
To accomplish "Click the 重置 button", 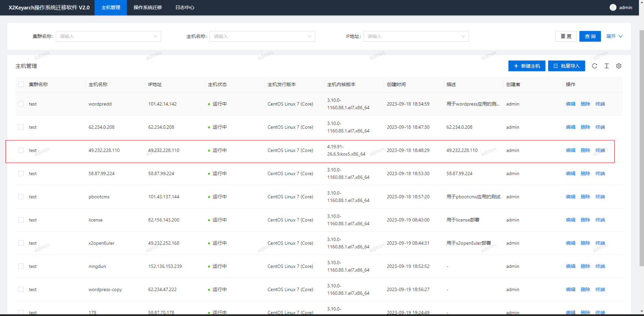I will click(x=566, y=36).
